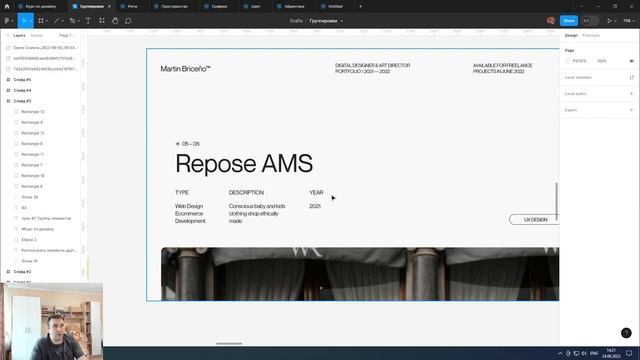The width and height of the screenshot is (640, 360).
Task: Select the Repose AMS heading on canvas
Action: pos(244,163)
